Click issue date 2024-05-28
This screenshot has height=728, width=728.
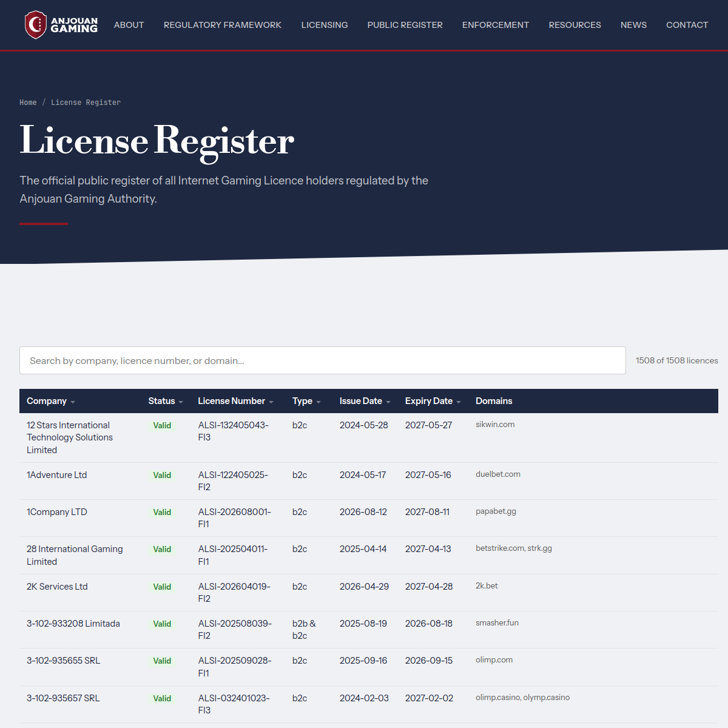tap(364, 425)
